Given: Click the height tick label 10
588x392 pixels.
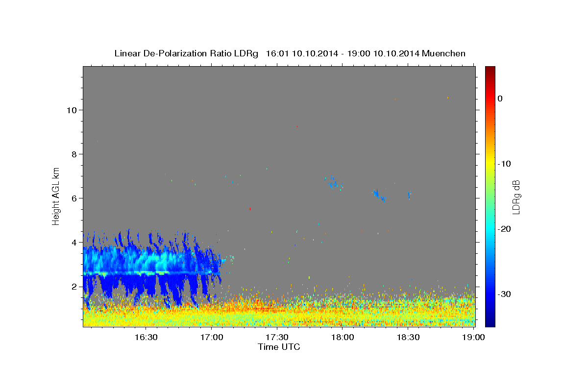Looking at the screenshot, I should [x=72, y=110].
